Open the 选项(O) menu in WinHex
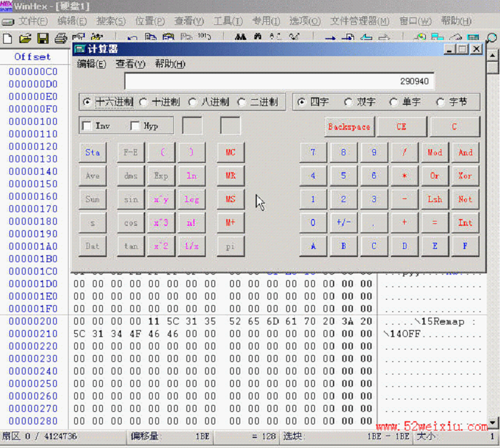Screen dimensions: 500x448 (305, 21)
